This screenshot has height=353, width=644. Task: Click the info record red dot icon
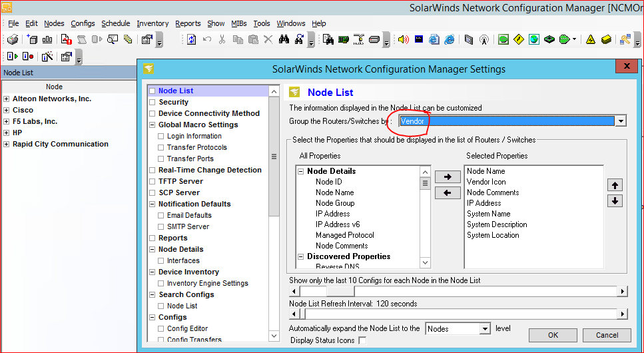pyautogui.click(x=28, y=57)
